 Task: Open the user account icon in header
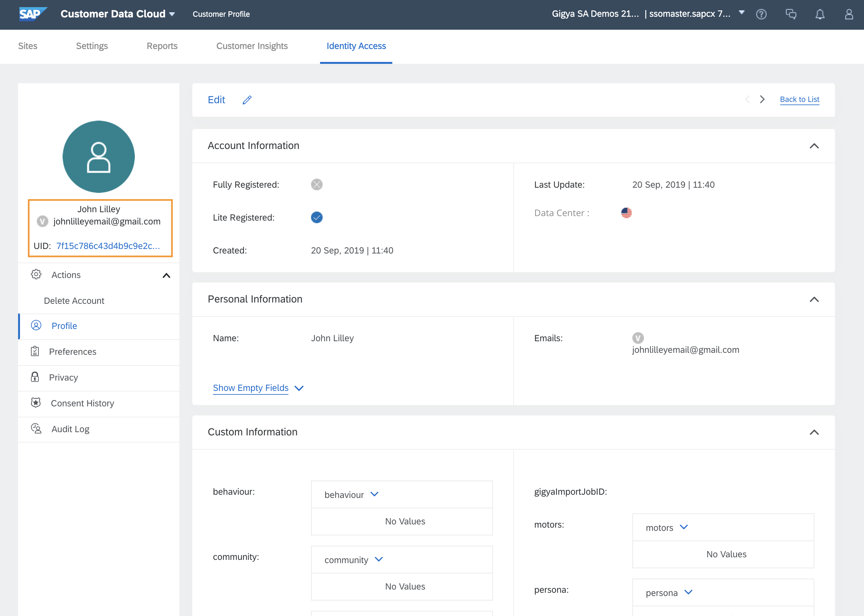tap(849, 15)
